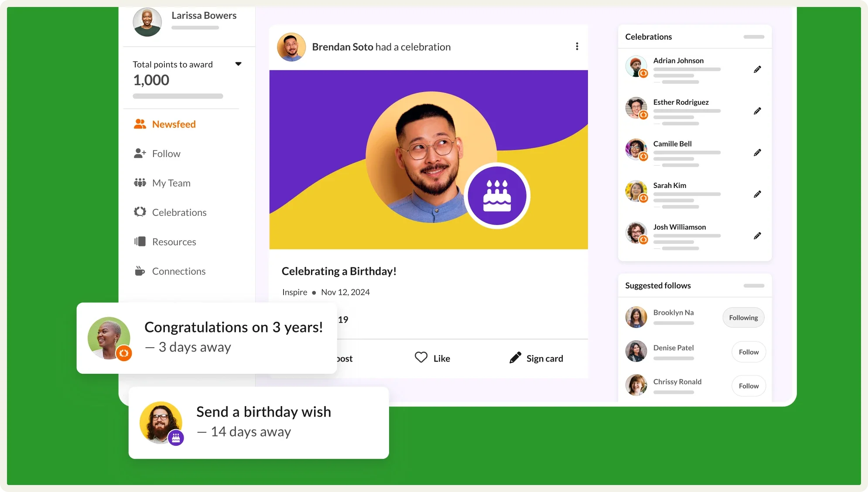This screenshot has height=492, width=868.
Task: Click Sign card button
Action: click(x=537, y=358)
